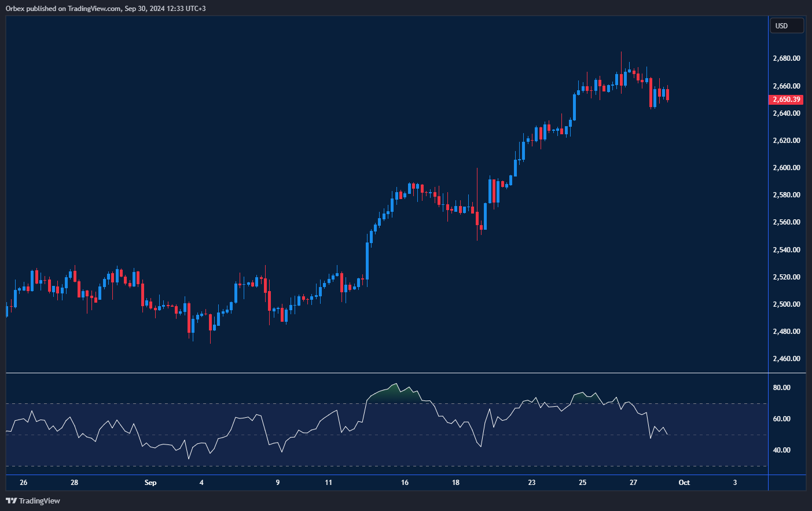Click the 40.00 label on RSI scale
The height and width of the screenshot is (511, 812).
pos(782,450)
